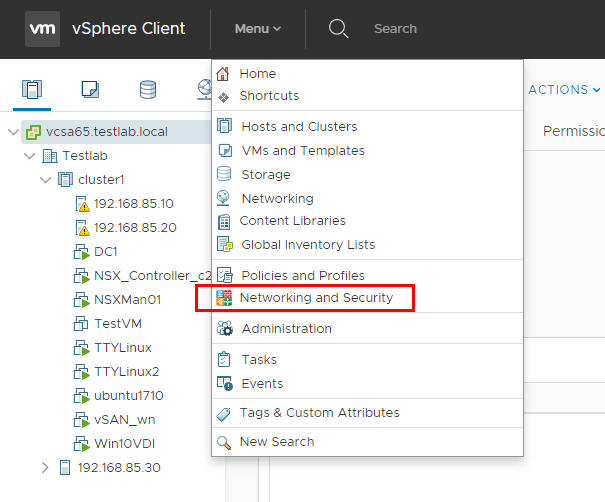Switch to VMs and Templates view icon

90,90
